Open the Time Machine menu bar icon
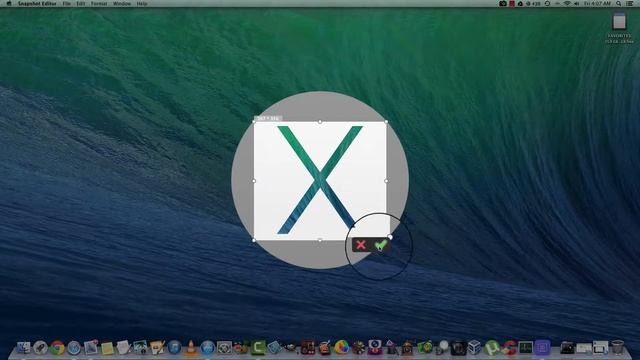 click(547, 3)
